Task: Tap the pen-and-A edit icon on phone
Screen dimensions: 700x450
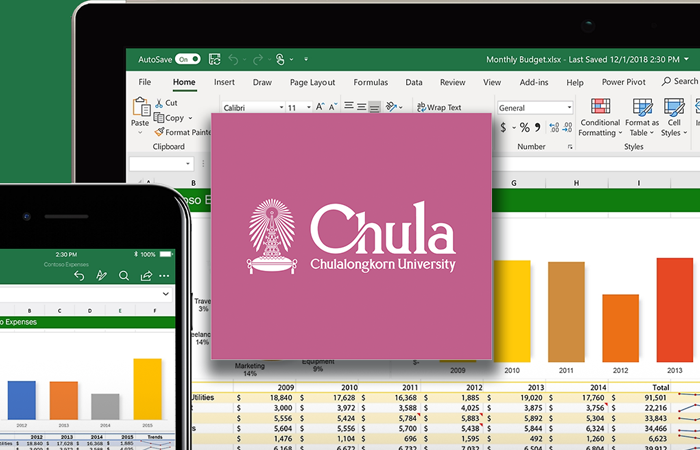Action: click(101, 276)
